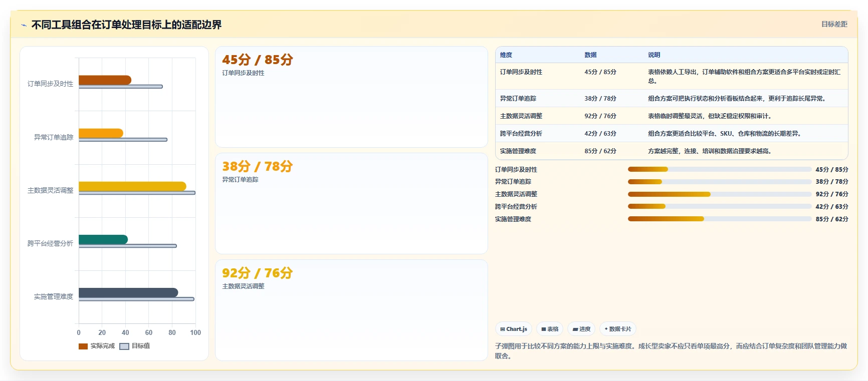Select table row 订单同步及时性
Screen dimensions: 868x381
tap(672, 76)
